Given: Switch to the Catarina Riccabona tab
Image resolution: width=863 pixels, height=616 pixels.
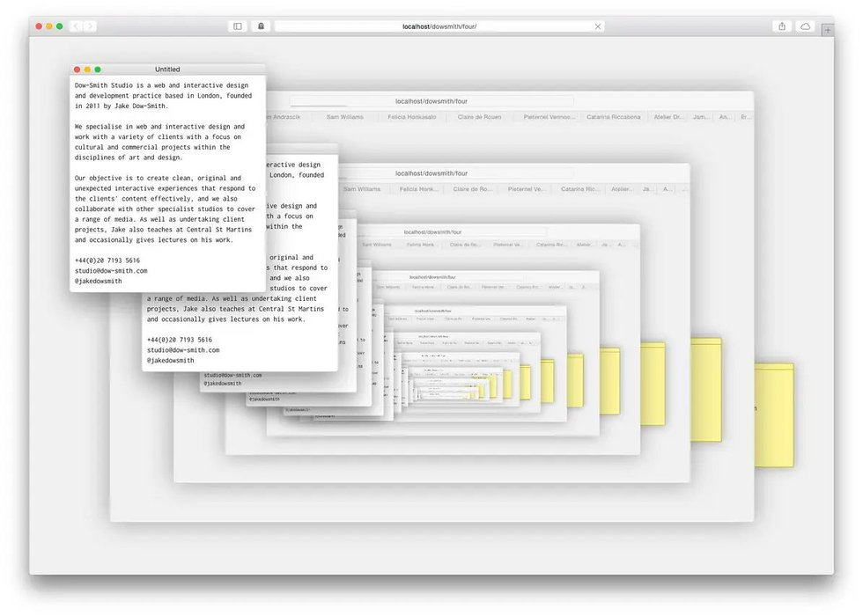Looking at the screenshot, I should 613,116.
